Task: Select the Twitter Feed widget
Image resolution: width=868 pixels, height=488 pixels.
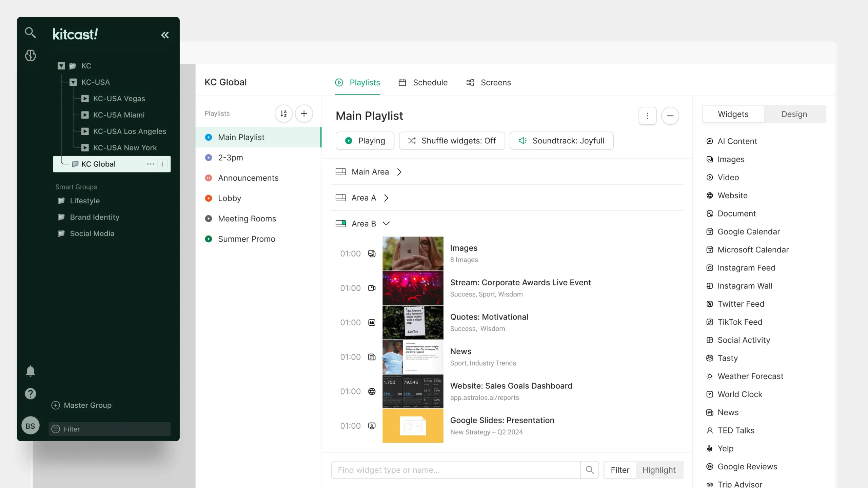Action: [741, 304]
